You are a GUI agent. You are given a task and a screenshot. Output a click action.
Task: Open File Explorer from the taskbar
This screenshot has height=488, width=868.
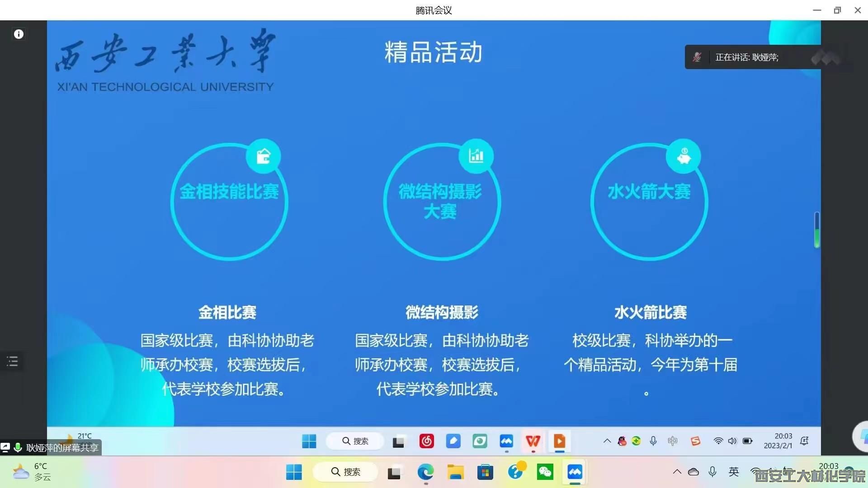pyautogui.click(x=455, y=472)
